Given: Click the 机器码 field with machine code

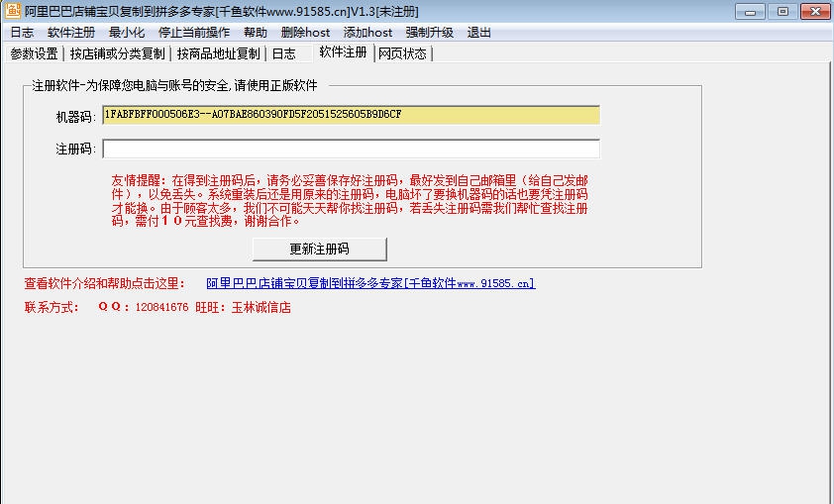Looking at the screenshot, I should (351, 115).
